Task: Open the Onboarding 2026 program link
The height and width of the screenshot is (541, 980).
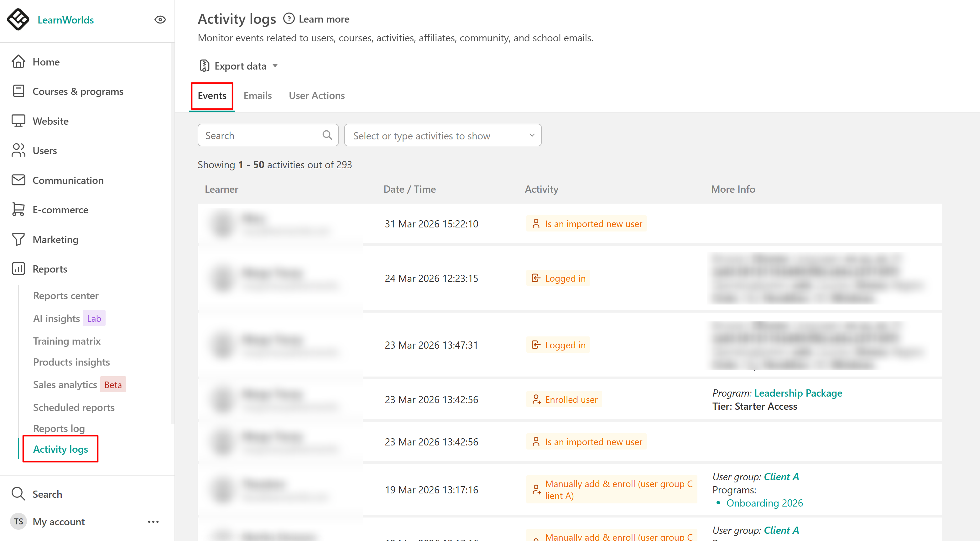Action: point(764,502)
